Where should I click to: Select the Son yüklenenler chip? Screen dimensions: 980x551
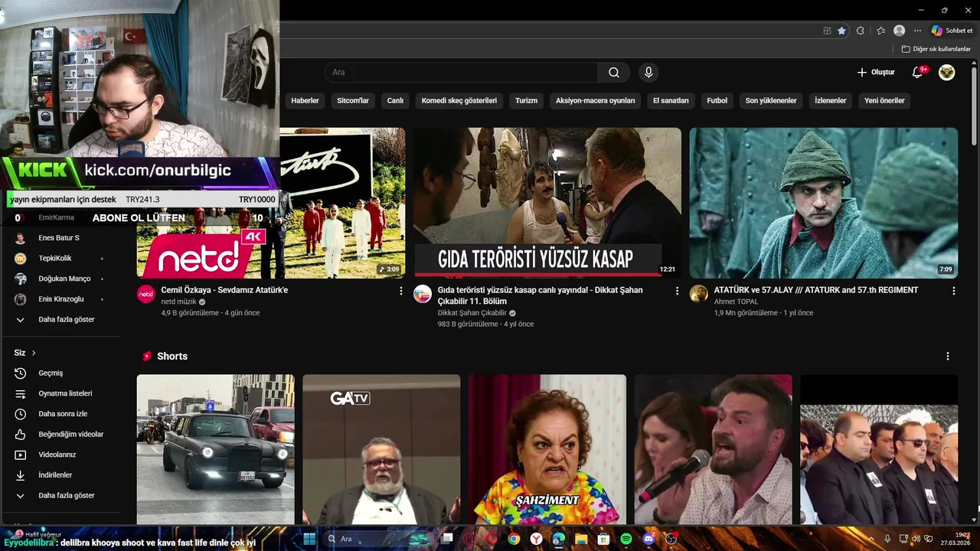pyautogui.click(x=771, y=100)
